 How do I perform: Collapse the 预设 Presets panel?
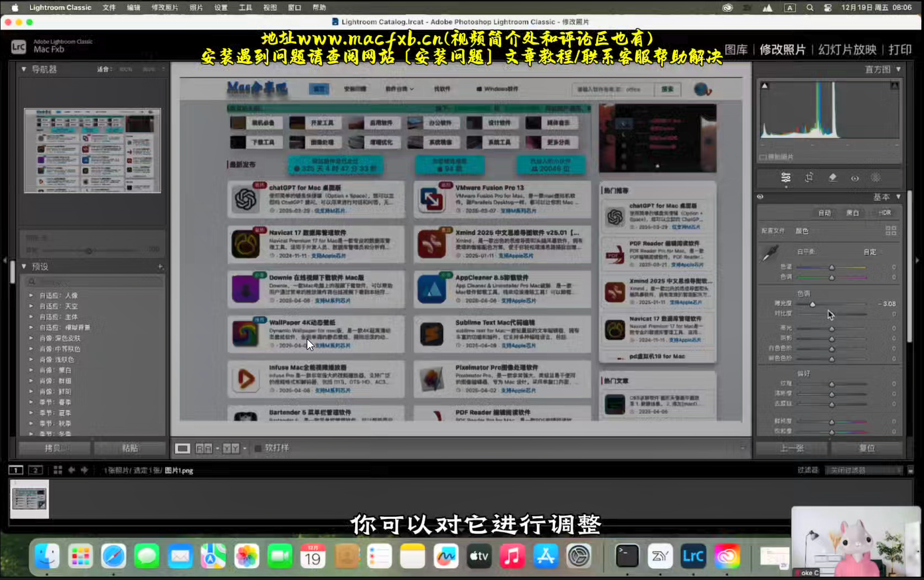(x=24, y=267)
